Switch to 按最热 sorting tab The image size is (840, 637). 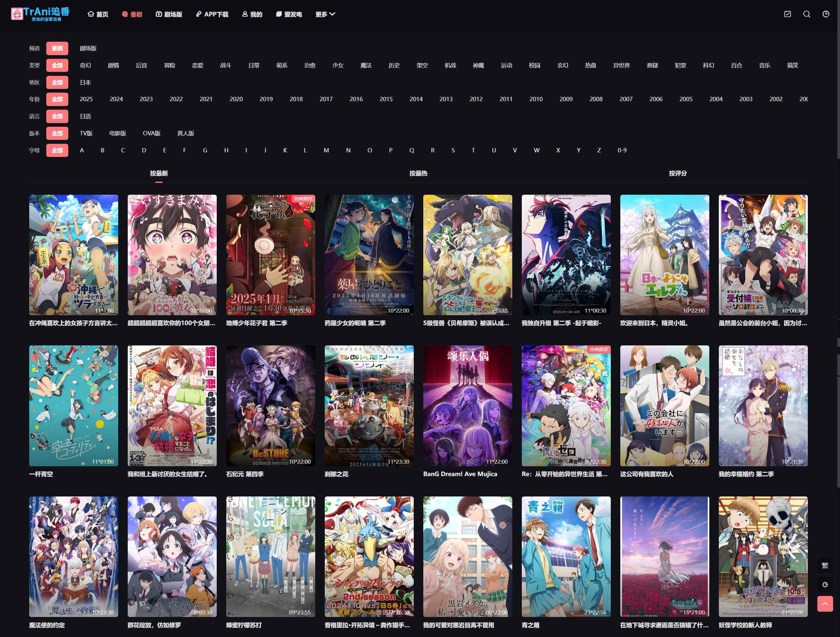click(x=418, y=173)
